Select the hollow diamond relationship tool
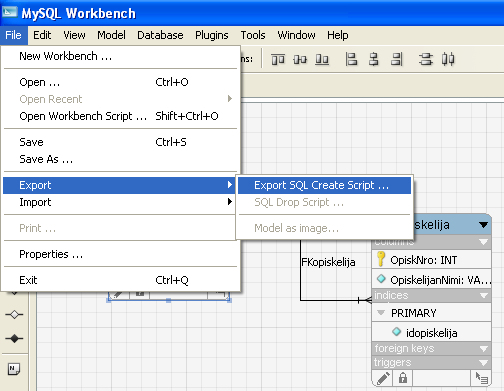Image resolution: width=504 pixels, height=391 pixels. [14, 314]
